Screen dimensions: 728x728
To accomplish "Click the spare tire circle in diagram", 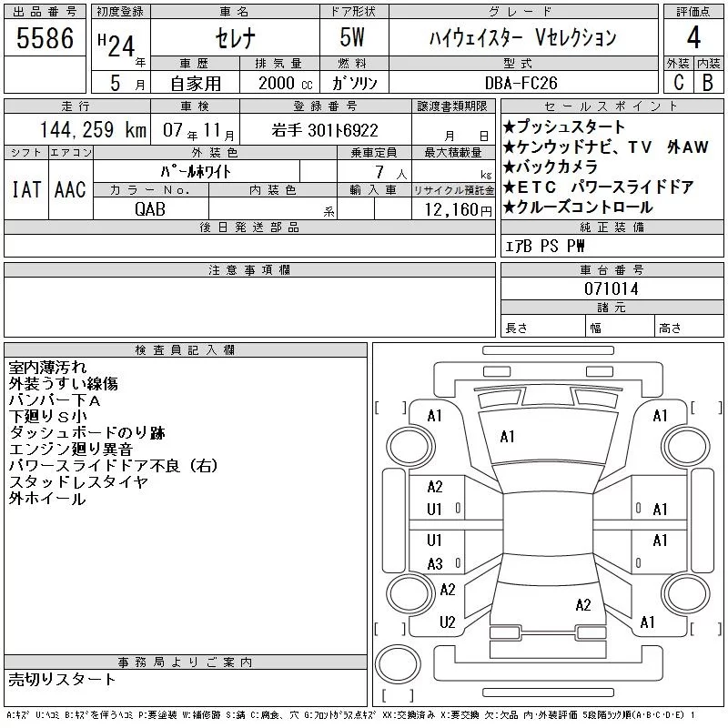I will pyautogui.click(x=398, y=664).
